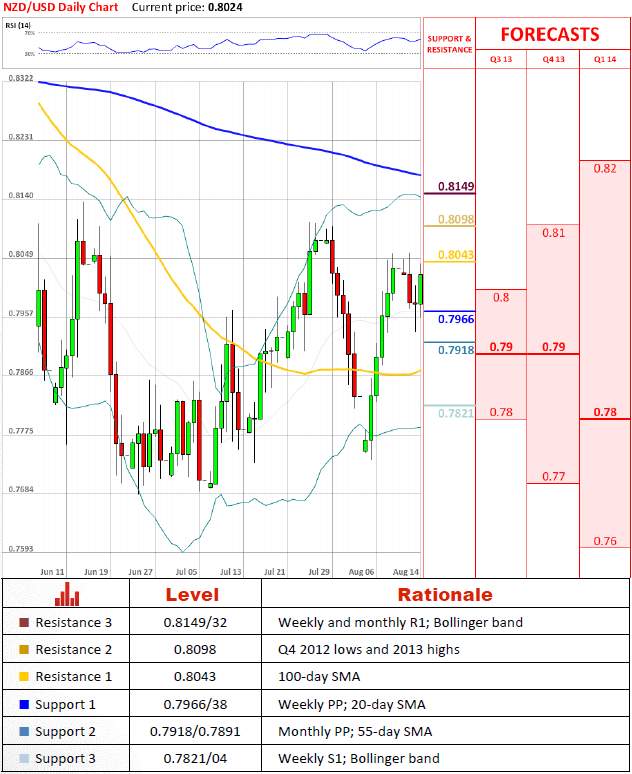The width and height of the screenshot is (632, 774).
Task: Click the Support & Resistance column label
Action: coord(449,44)
